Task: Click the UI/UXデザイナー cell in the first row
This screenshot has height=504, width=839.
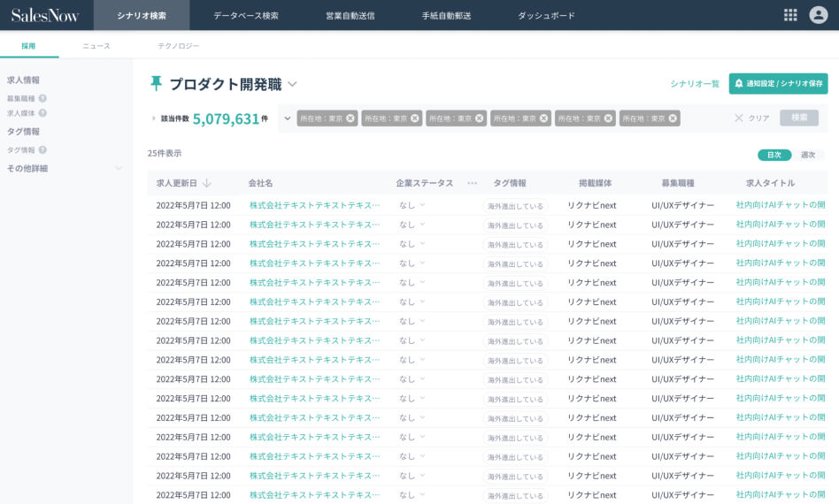Action: (x=682, y=205)
